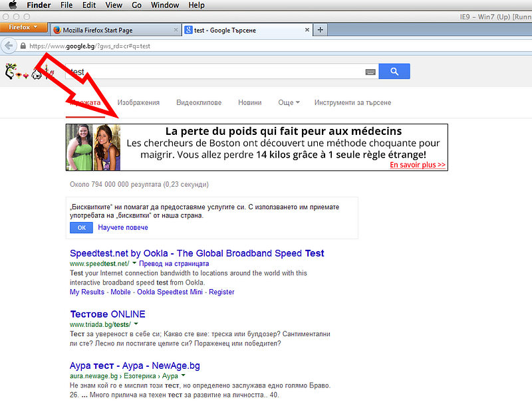This screenshot has height=406, width=532.
Task: Close the test - Google Търсене tab
Action: [307, 30]
